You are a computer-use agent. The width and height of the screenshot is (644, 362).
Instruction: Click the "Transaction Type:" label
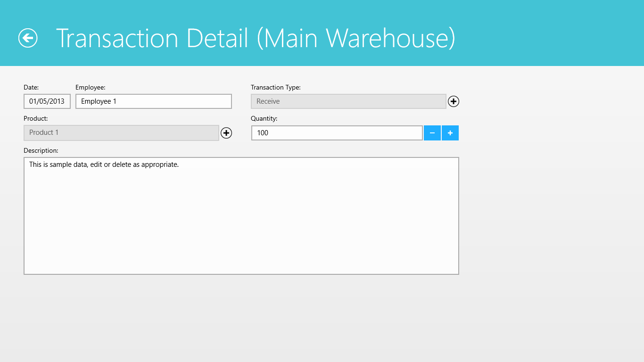275,87
